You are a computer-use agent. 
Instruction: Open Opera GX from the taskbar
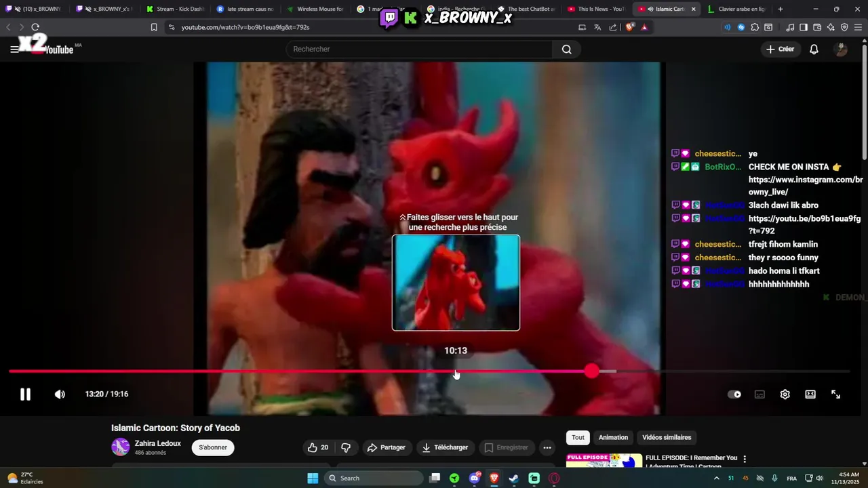554,478
